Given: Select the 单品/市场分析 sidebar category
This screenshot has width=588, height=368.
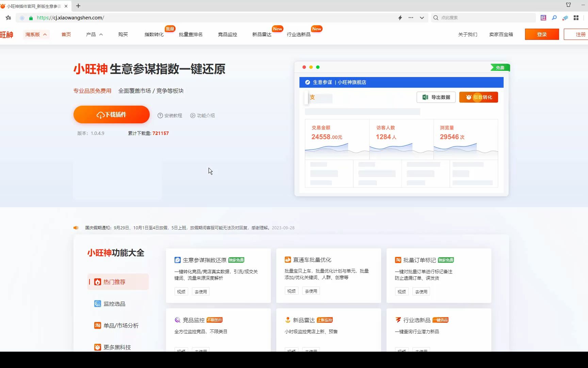Looking at the screenshot, I should 116,325.
